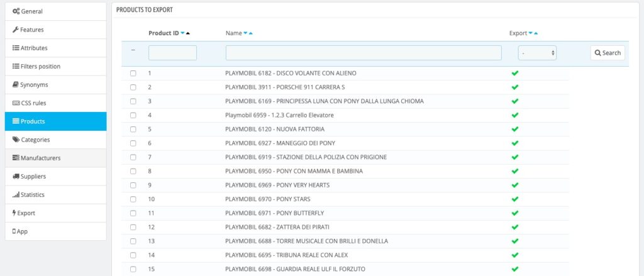Open Suppliers in sidebar
Screen dimensions: 644x276
coord(55,176)
